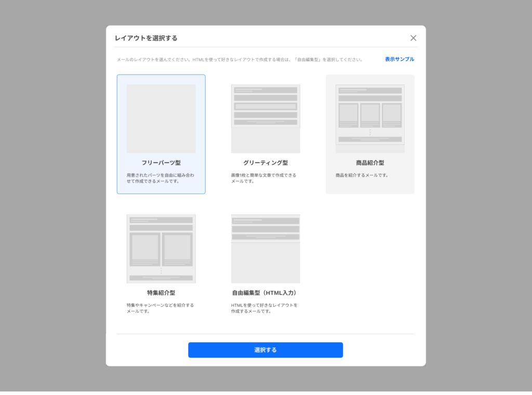Image resolution: width=532 pixels, height=395 pixels.
Task: Open the 表示サンプル link
Action: pyautogui.click(x=399, y=59)
